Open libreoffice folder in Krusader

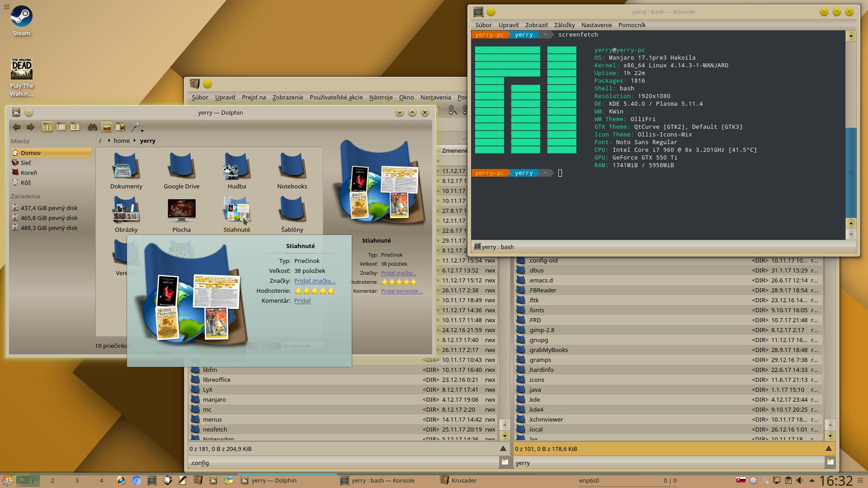[x=343, y=380]
